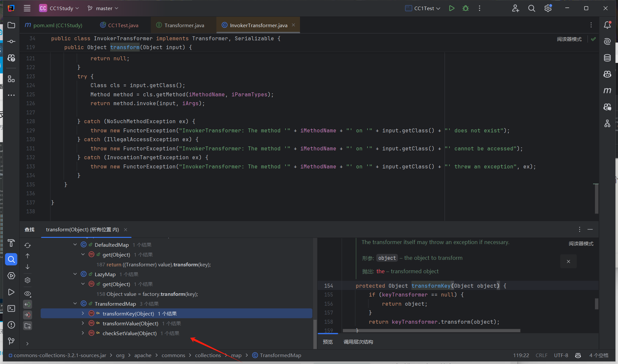
Task: Collapse the TransformedMap node
Action: [x=75, y=304]
